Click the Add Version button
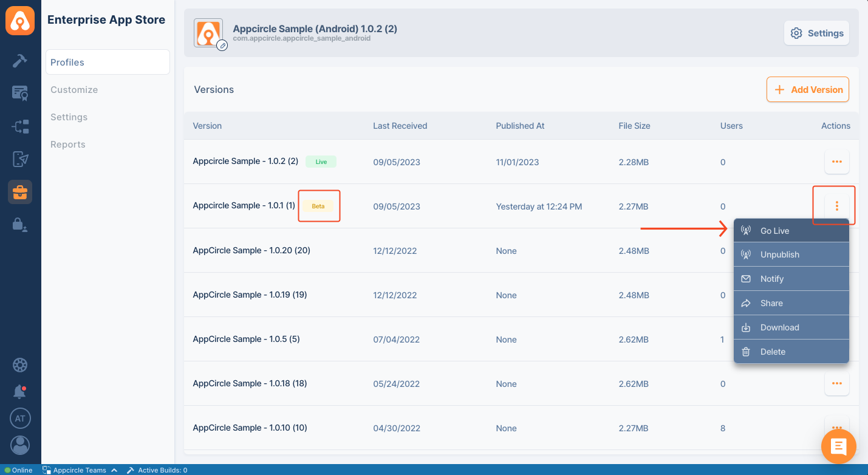This screenshot has width=868, height=475. tap(808, 89)
